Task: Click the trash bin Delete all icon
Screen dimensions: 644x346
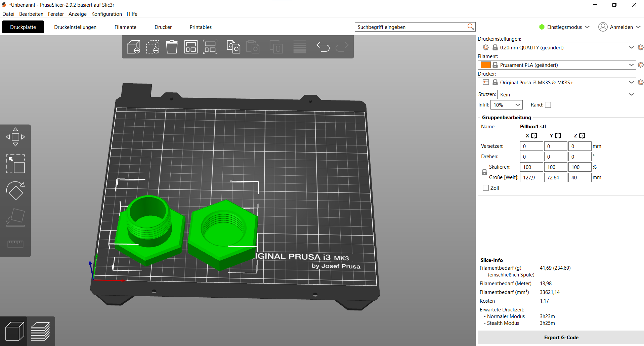Action: pos(172,47)
